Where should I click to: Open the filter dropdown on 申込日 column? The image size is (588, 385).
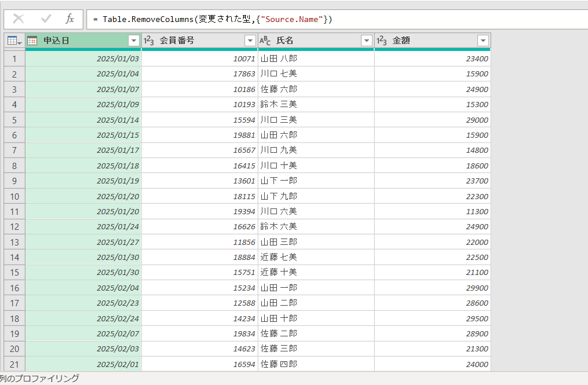coord(134,41)
